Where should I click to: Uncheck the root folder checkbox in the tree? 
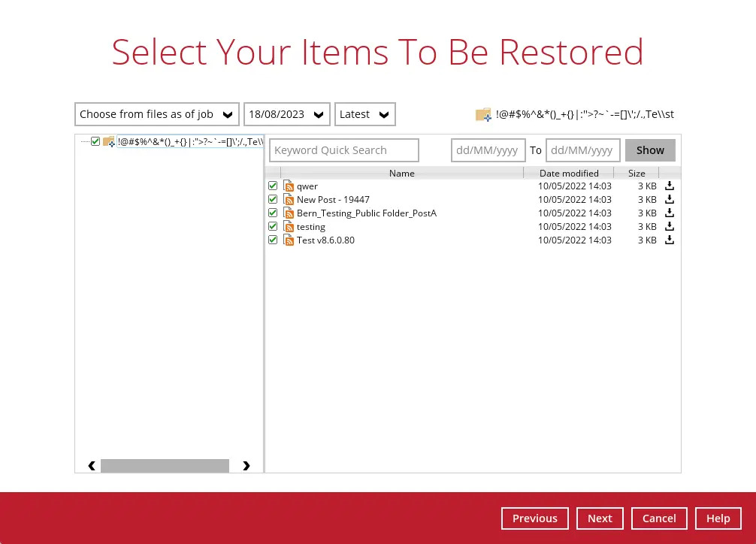click(95, 141)
